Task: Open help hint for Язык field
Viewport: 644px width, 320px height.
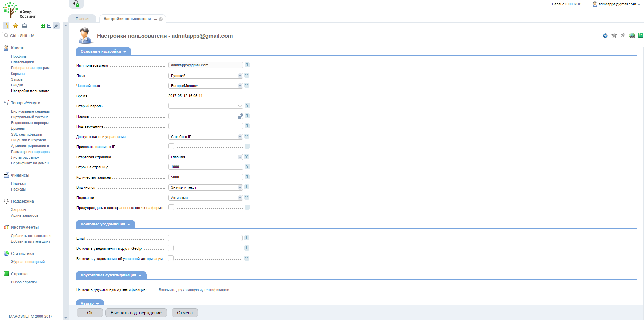Action: point(246,75)
